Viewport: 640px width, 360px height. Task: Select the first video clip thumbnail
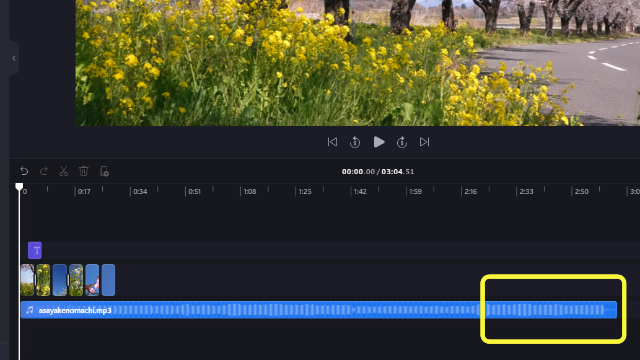[x=27, y=280]
